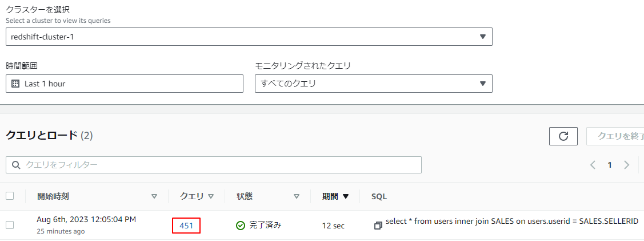Sort by the 状態 column arrow
The height and width of the screenshot is (241, 644).
296,196
